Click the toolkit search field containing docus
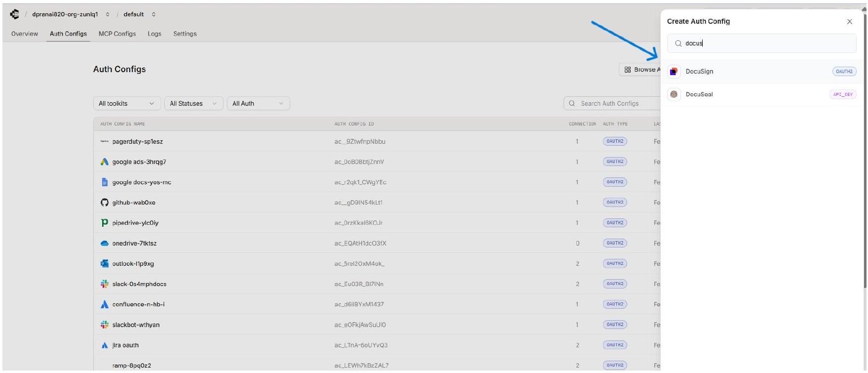This screenshot has width=868, height=373. 762,43
